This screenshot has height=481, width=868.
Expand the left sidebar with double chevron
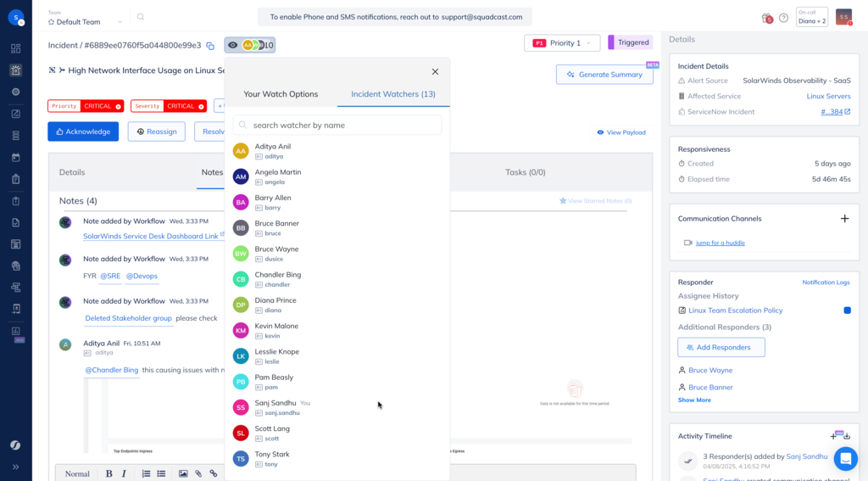[x=15, y=467]
